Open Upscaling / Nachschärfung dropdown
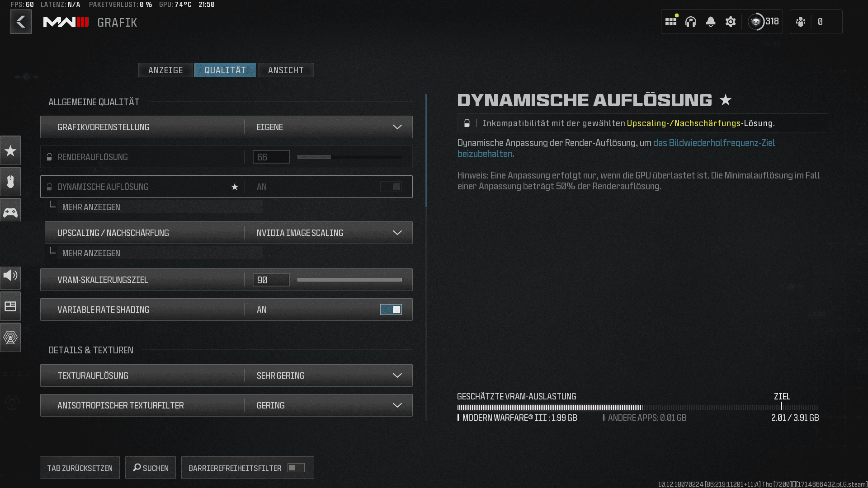 pyautogui.click(x=328, y=233)
